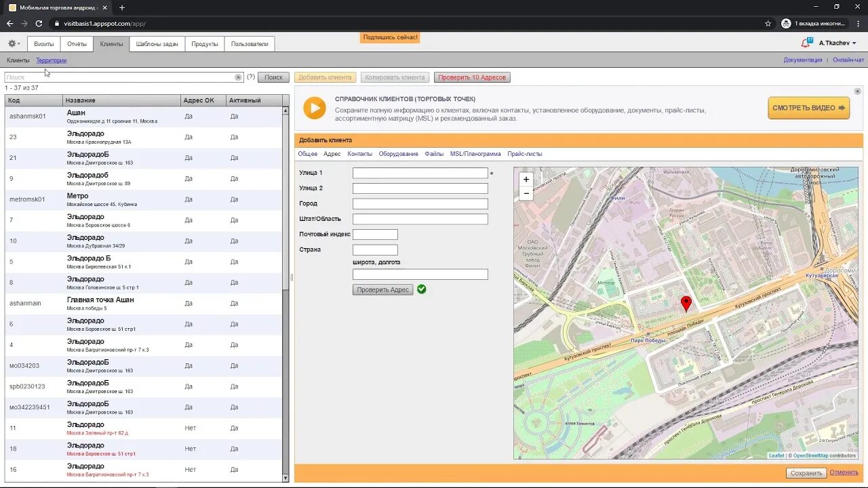
Task: Click the Поиск button
Action: 273,77
